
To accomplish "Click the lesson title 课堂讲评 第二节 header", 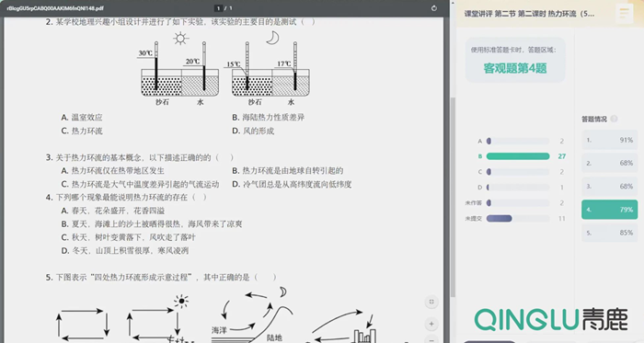I will [x=529, y=14].
